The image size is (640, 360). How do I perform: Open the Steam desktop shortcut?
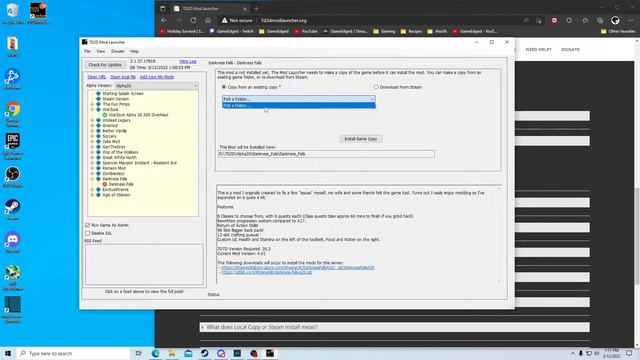point(13,210)
